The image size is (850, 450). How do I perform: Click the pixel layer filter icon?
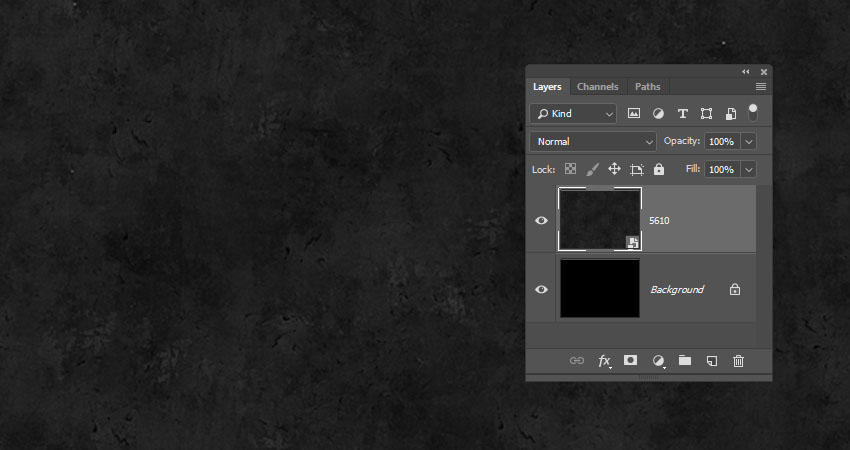point(634,114)
